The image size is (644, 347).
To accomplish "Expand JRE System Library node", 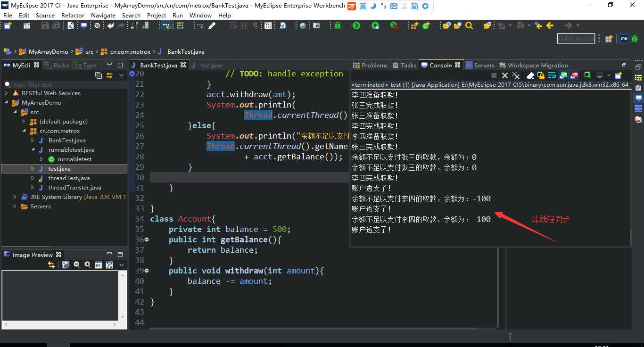I will pyautogui.click(x=15, y=197).
